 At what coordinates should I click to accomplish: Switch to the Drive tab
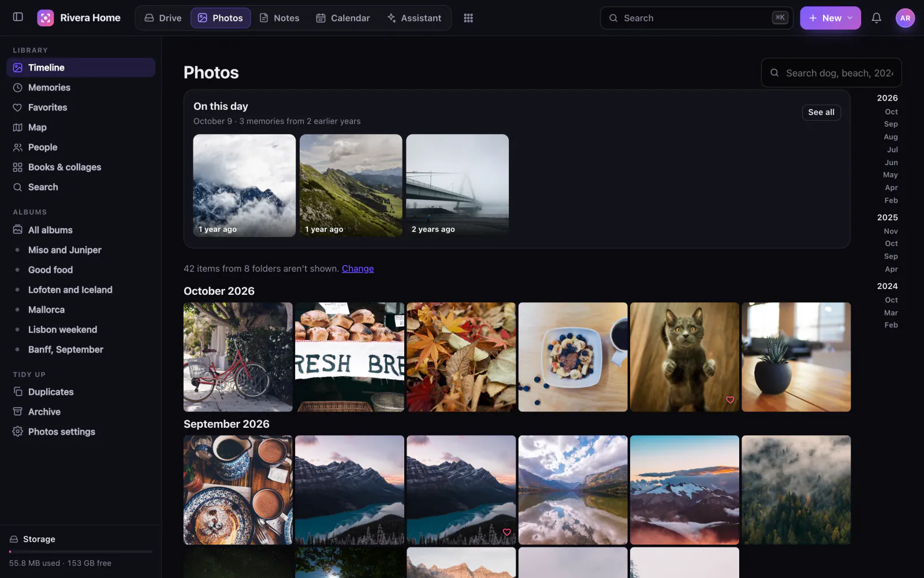[x=163, y=18]
